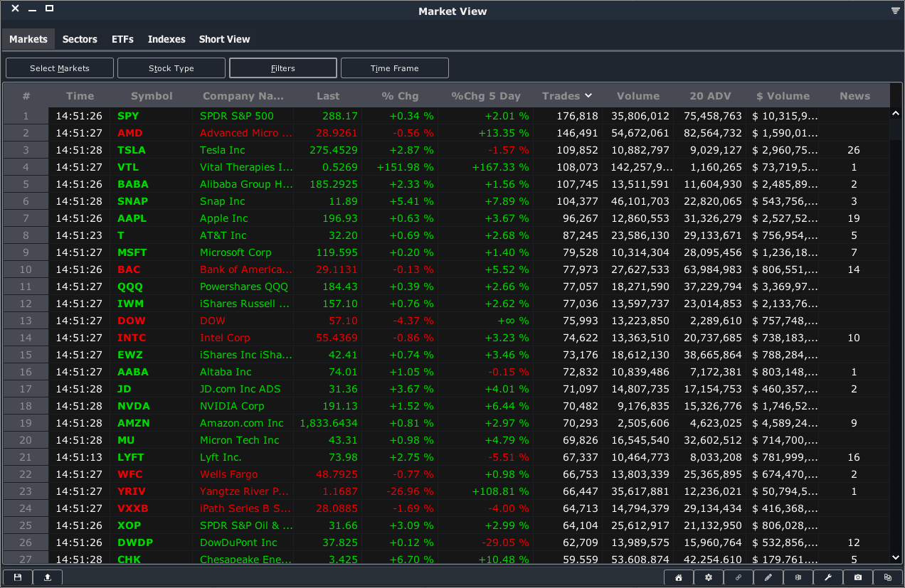Open the Stock Type button

click(171, 68)
